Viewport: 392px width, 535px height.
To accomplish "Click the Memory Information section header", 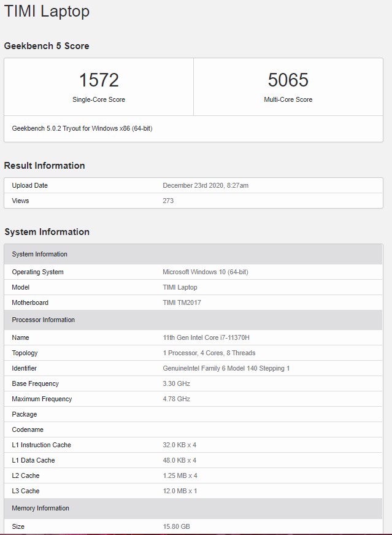I will 40,508.
